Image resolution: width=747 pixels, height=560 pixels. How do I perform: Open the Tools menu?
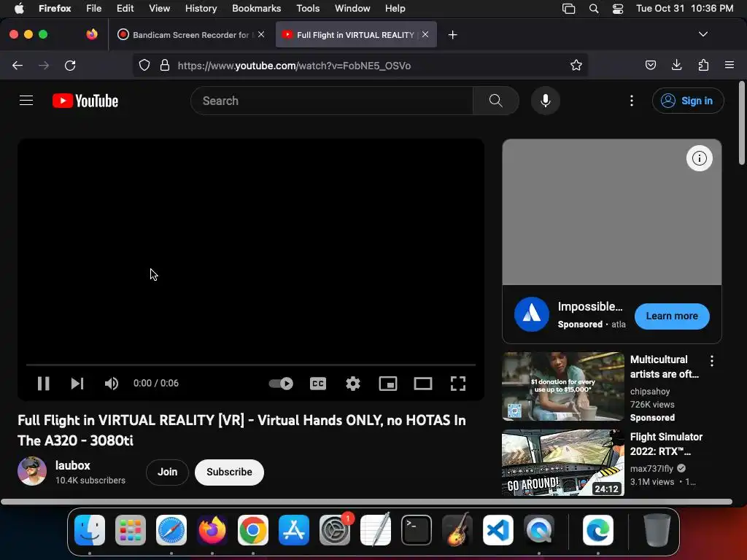point(308,8)
